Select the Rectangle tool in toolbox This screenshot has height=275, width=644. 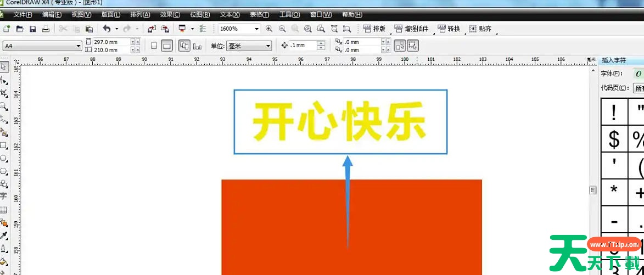[4, 145]
